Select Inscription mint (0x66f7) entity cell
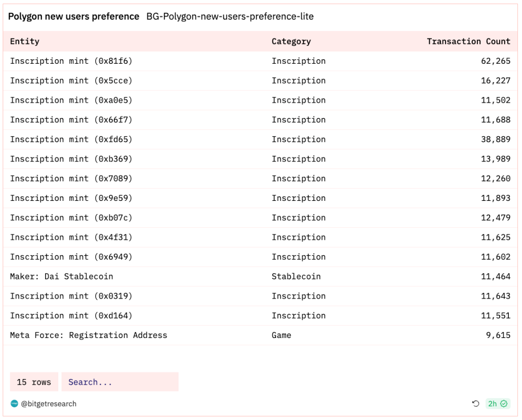Image resolution: width=522 pixels, height=420 pixels. (x=71, y=120)
